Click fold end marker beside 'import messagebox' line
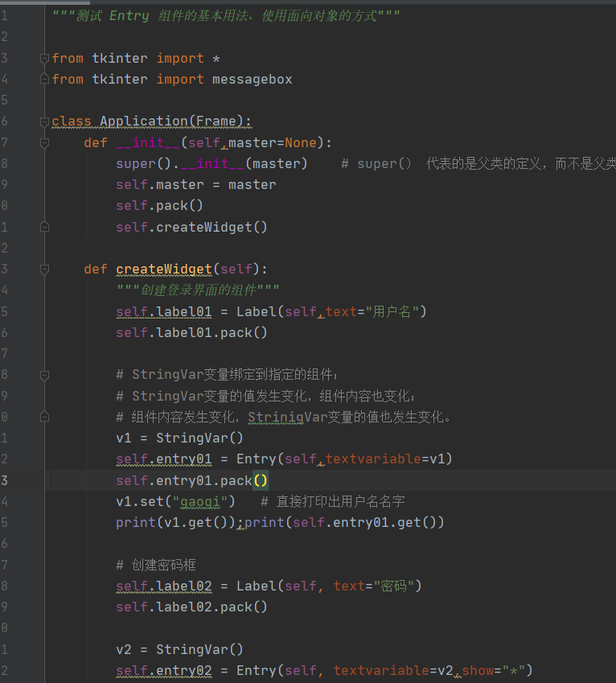Screen dimensions: 616x683 tap(44, 80)
